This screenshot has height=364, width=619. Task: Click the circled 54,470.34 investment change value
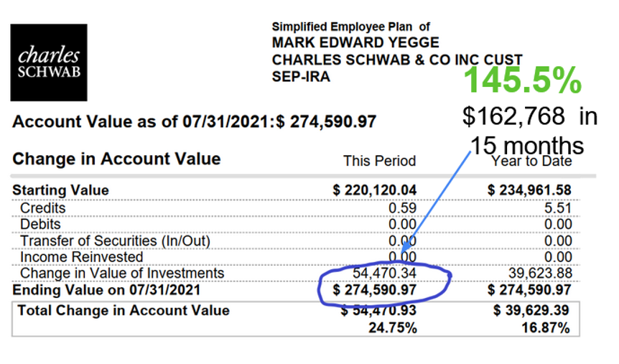(x=385, y=274)
